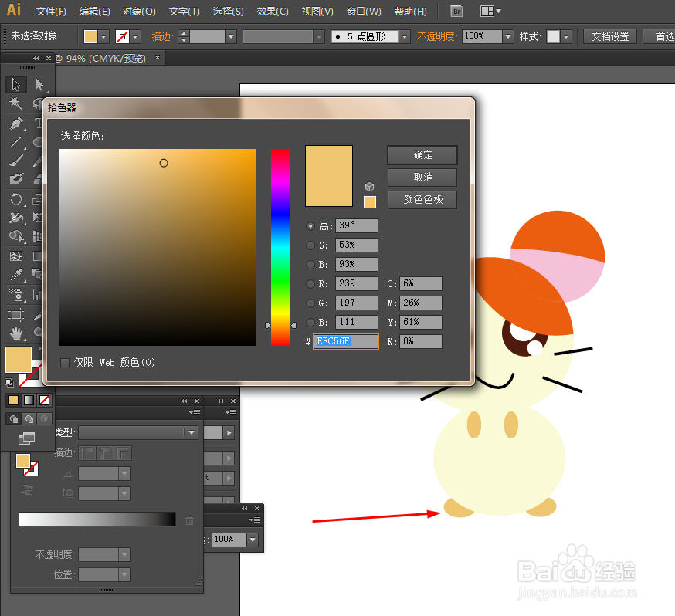
Task: Select the Line Segment tool
Action: [x=16, y=142]
